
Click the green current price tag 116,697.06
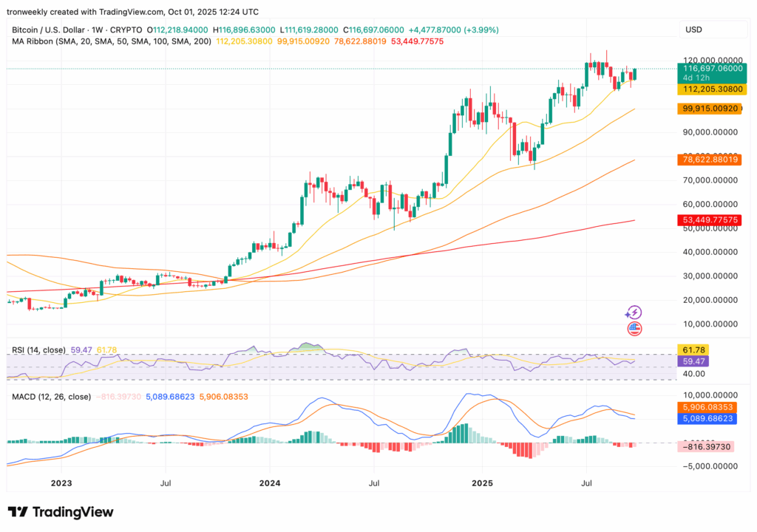pos(712,66)
